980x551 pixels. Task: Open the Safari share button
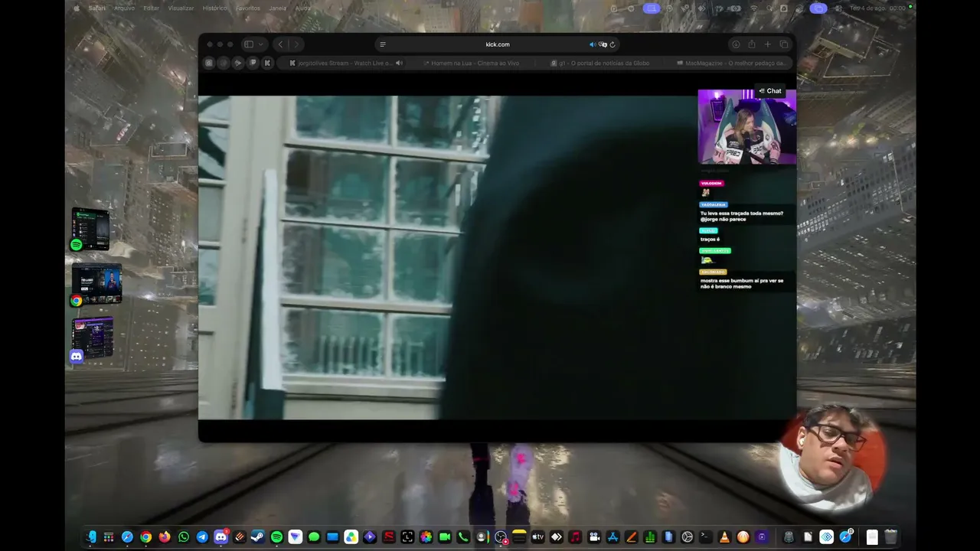point(752,44)
